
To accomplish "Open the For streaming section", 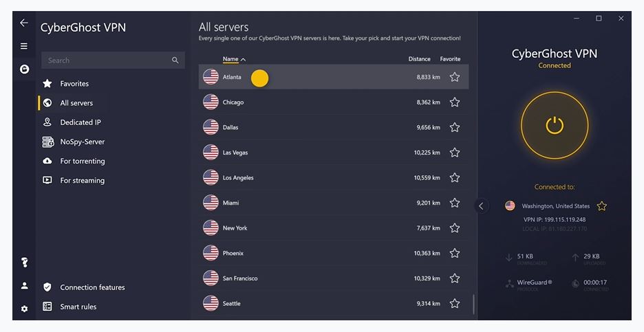I will coord(82,180).
